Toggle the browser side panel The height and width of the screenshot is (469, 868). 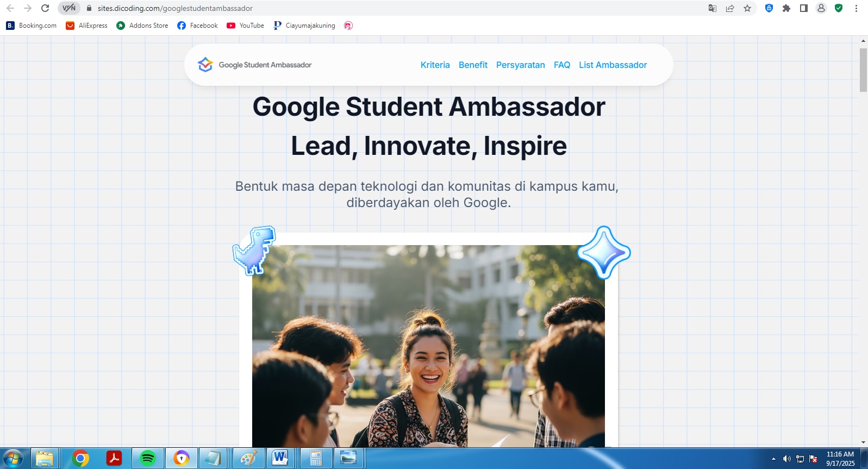(x=803, y=8)
